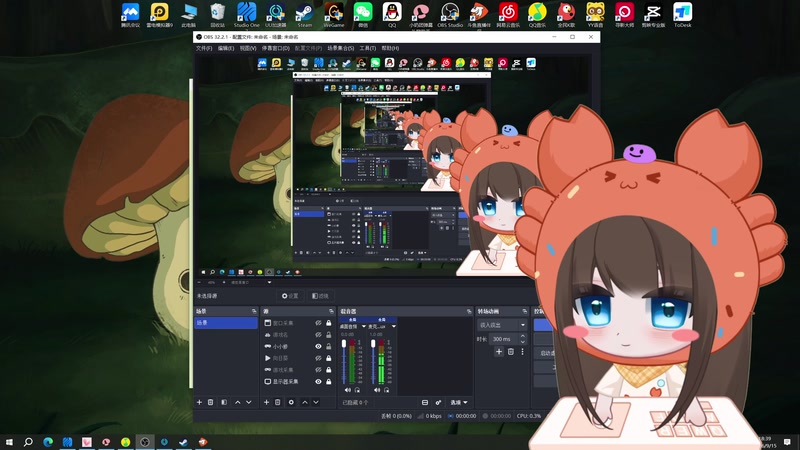Click the 滤镜 filters button above the docks

(320, 296)
